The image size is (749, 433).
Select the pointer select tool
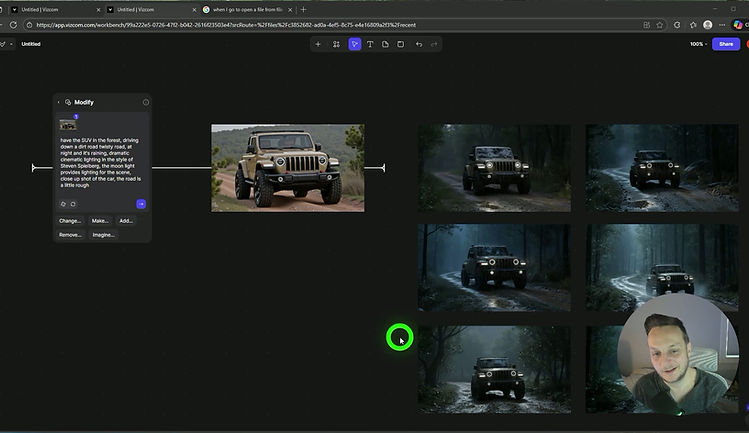click(354, 44)
